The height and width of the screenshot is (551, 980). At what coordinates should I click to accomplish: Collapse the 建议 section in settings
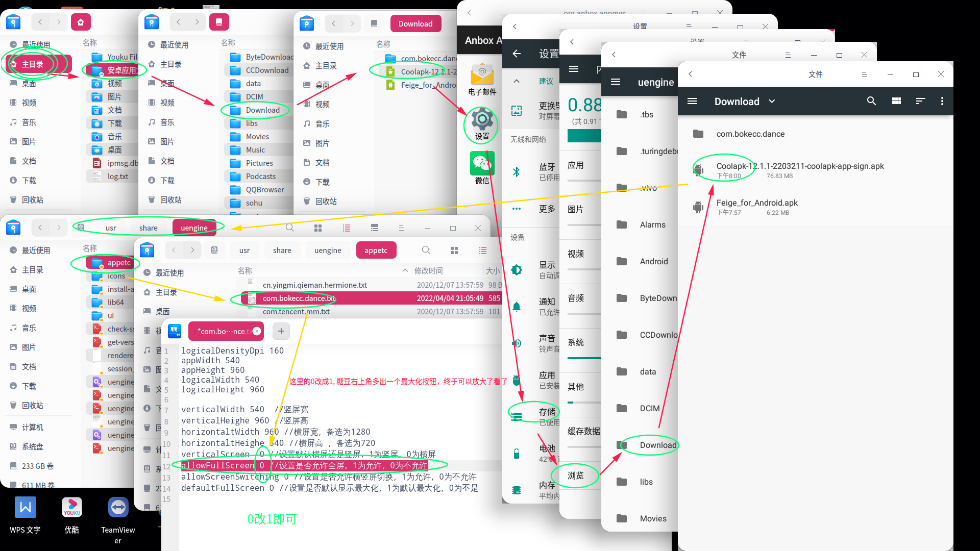click(x=516, y=81)
